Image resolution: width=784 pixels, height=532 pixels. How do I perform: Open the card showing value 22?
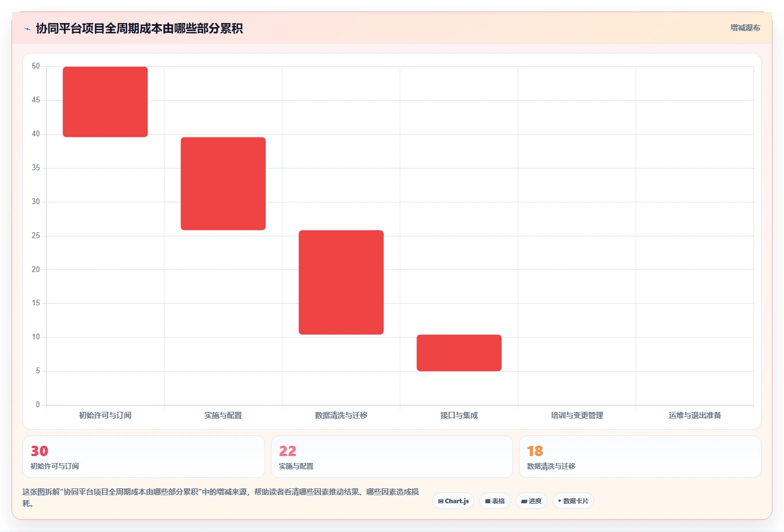click(392, 457)
